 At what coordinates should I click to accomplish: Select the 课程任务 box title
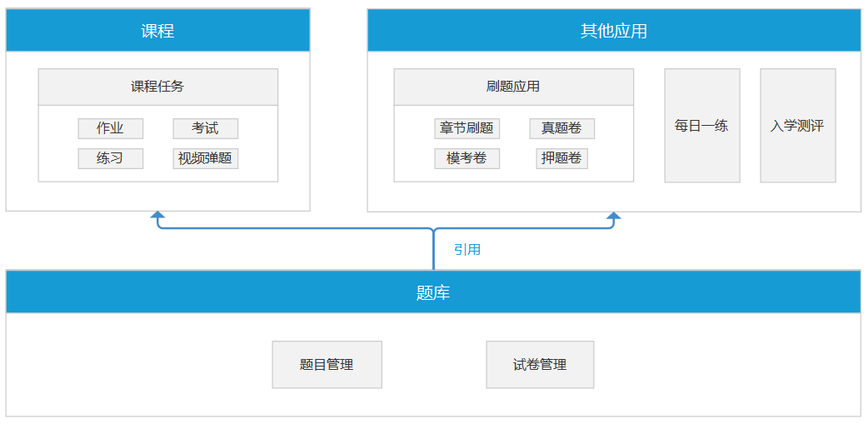pyautogui.click(x=157, y=87)
